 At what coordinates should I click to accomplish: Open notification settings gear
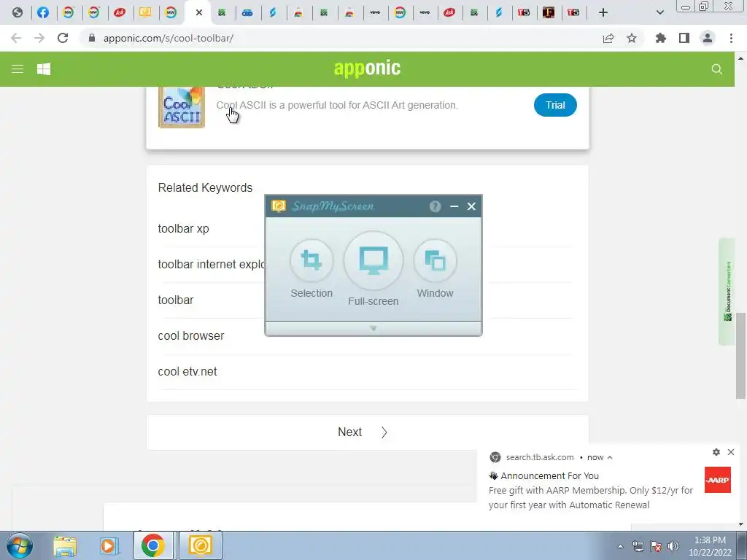716,452
